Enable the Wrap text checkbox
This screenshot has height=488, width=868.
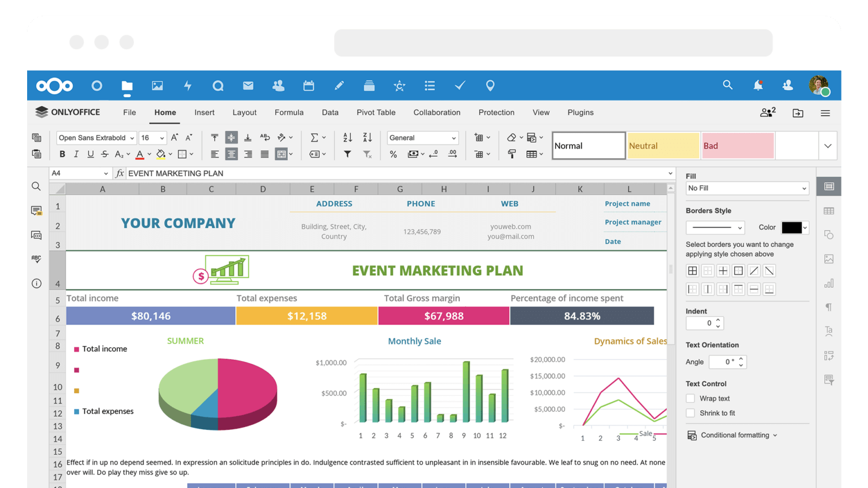[x=690, y=399]
